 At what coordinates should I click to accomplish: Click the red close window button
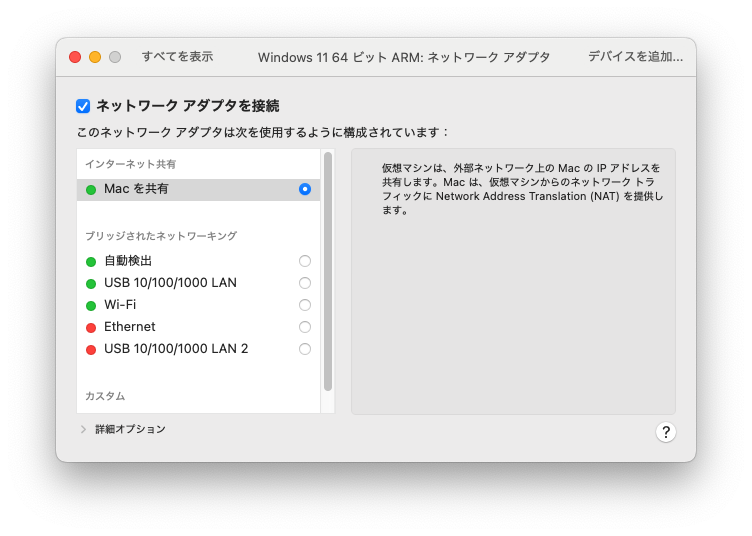[75, 57]
